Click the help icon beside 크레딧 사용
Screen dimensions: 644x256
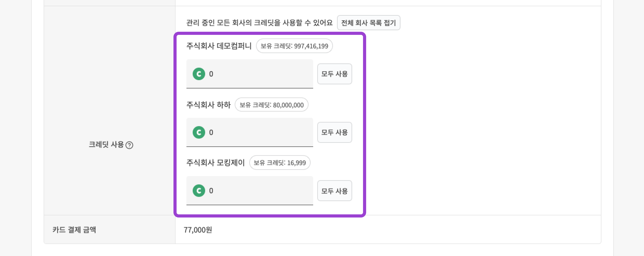coord(129,145)
